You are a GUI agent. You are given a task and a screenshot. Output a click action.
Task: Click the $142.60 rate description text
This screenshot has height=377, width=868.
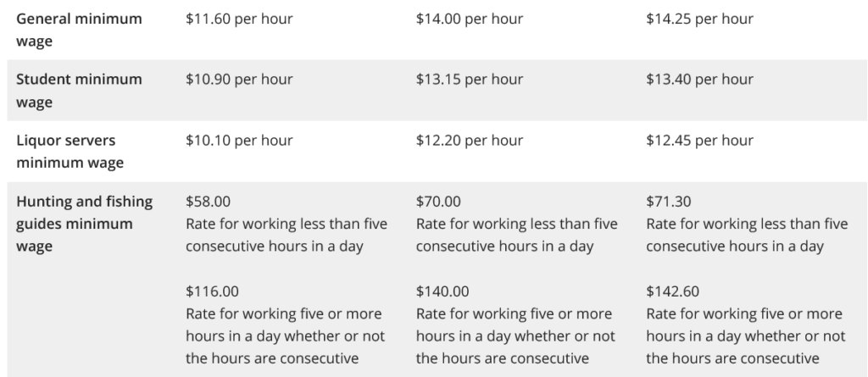coord(746,336)
